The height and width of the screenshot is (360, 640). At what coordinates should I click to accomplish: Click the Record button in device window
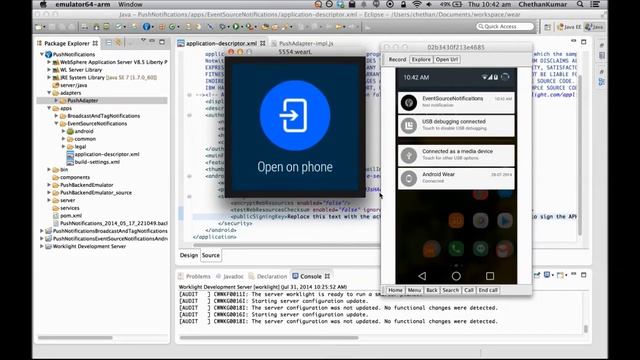click(397, 60)
